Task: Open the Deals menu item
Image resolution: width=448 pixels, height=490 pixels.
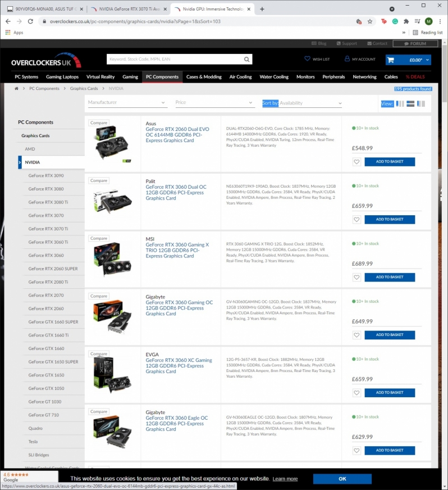Action: pos(415,77)
